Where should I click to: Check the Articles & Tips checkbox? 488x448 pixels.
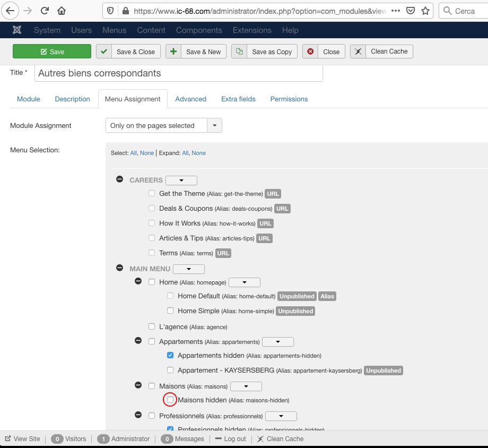pyautogui.click(x=152, y=238)
